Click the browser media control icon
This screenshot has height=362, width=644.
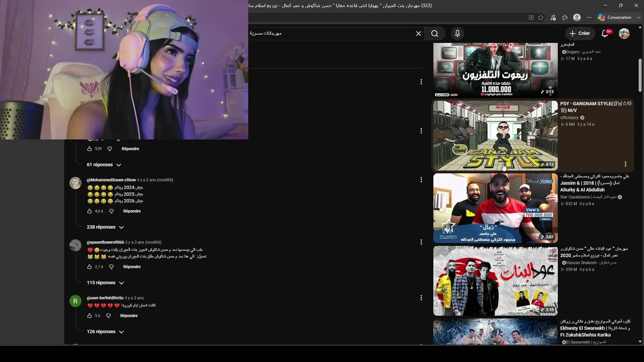(553, 18)
